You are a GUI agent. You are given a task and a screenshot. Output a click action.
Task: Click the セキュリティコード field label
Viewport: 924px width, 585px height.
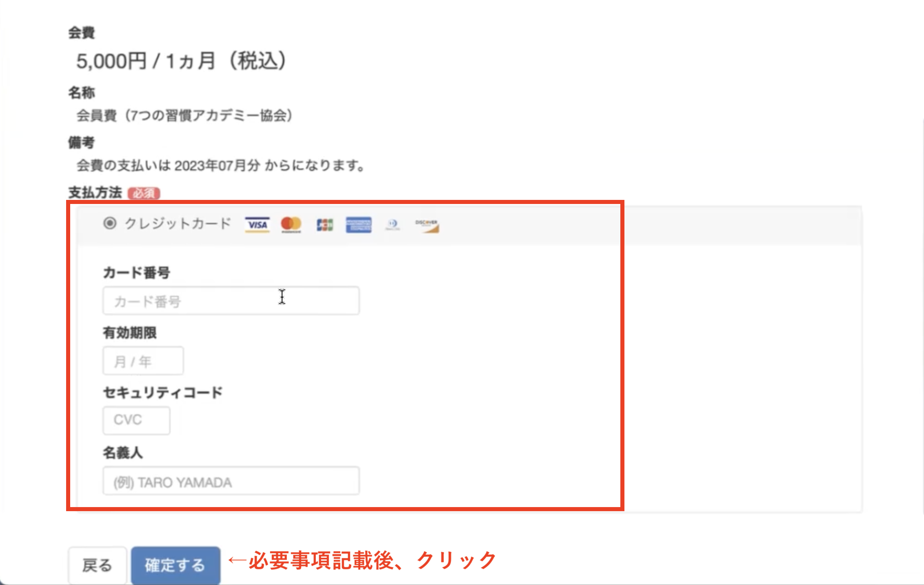[162, 392]
